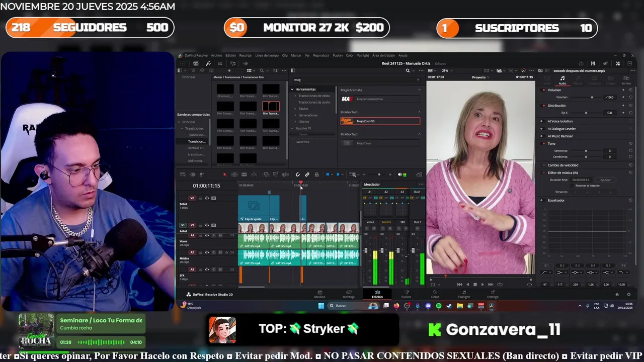Toggle the loop playback icon
Image resolution: width=644 pixels, height=362 pixels.
[500, 284]
